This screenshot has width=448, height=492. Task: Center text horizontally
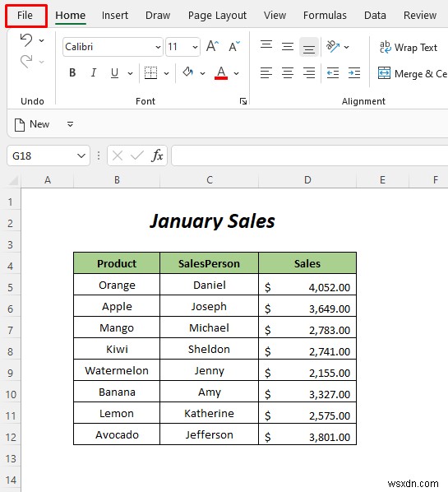pyautogui.click(x=288, y=72)
